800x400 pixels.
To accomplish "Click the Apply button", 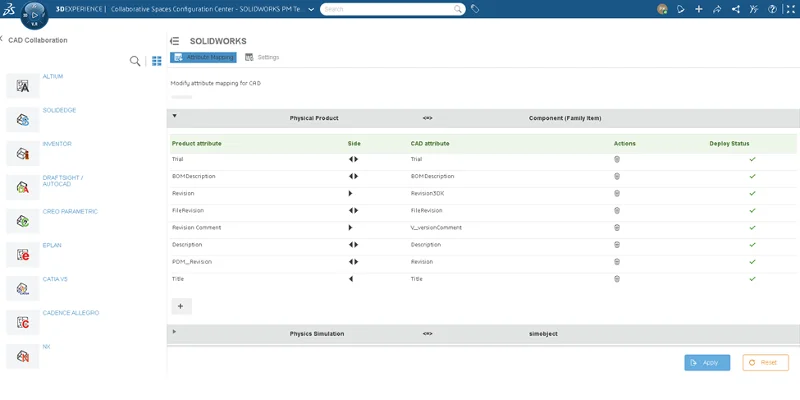I will click(706, 363).
